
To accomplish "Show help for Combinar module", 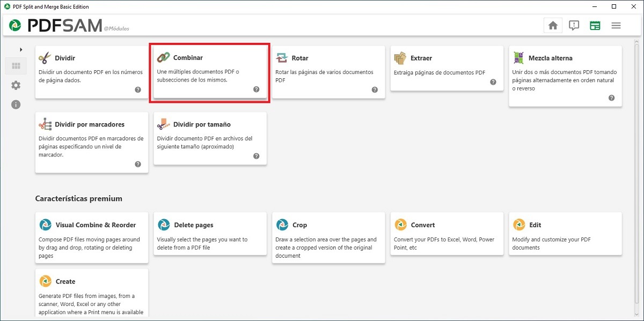I will tap(256, 89).
